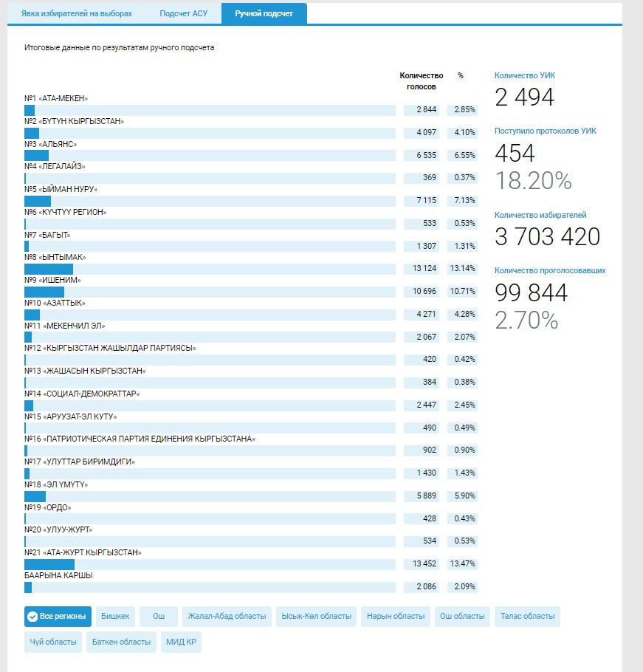Show Баткен областы results
Image resolution: width=643 pixels, height=672 pixels.
[122, 642]
